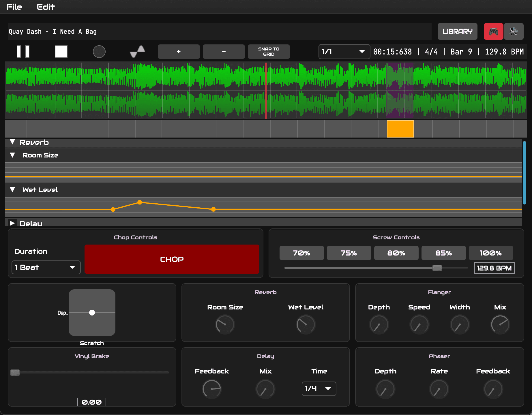Select the first Wet Level automation point
Screen dimensions: 532x415
click(x=113, y=209)
